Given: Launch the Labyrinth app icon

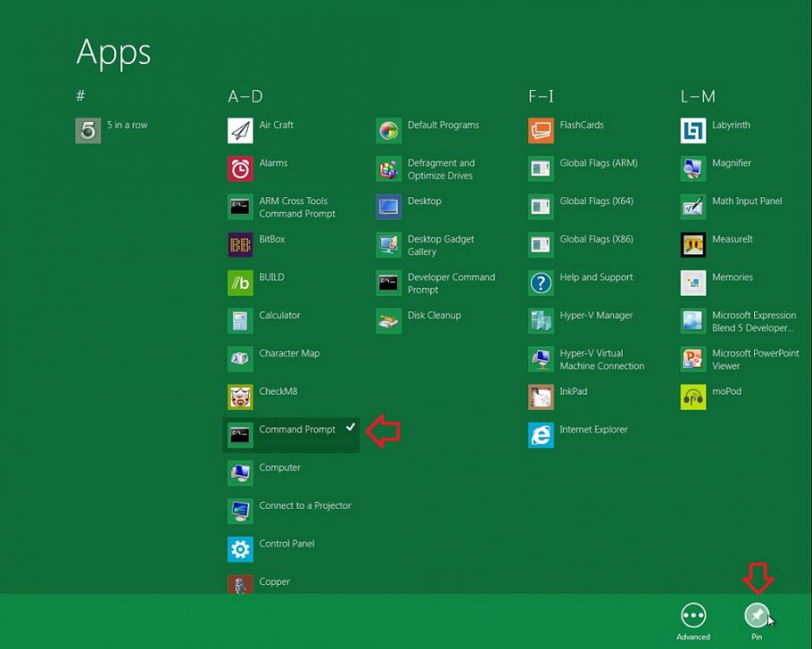Looking at the screenshot, I should click(x=694, y=130).
